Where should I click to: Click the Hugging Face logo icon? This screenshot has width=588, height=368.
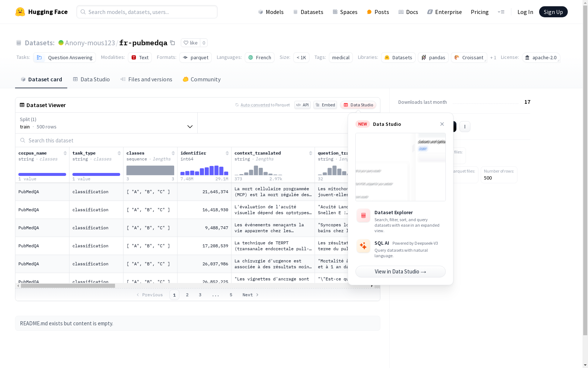click(x=20, y=12)
